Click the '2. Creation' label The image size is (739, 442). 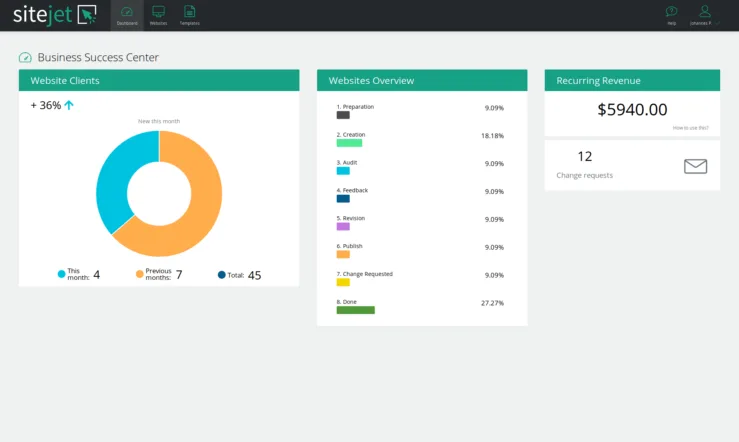click(351, 134)
